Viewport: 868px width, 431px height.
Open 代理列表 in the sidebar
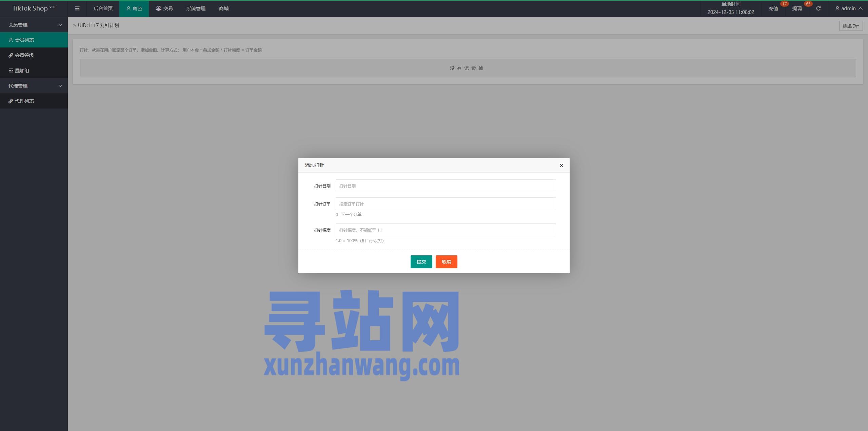(x=24, y=101)
